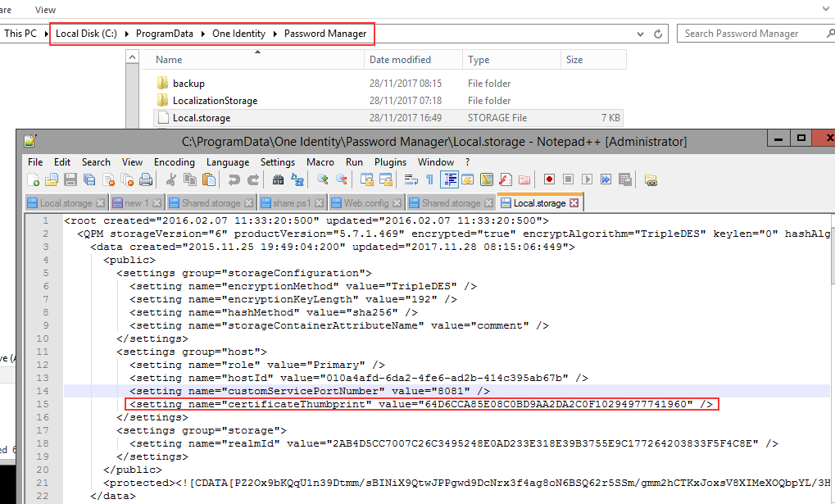Open the Plugins menu

point(390,162)
